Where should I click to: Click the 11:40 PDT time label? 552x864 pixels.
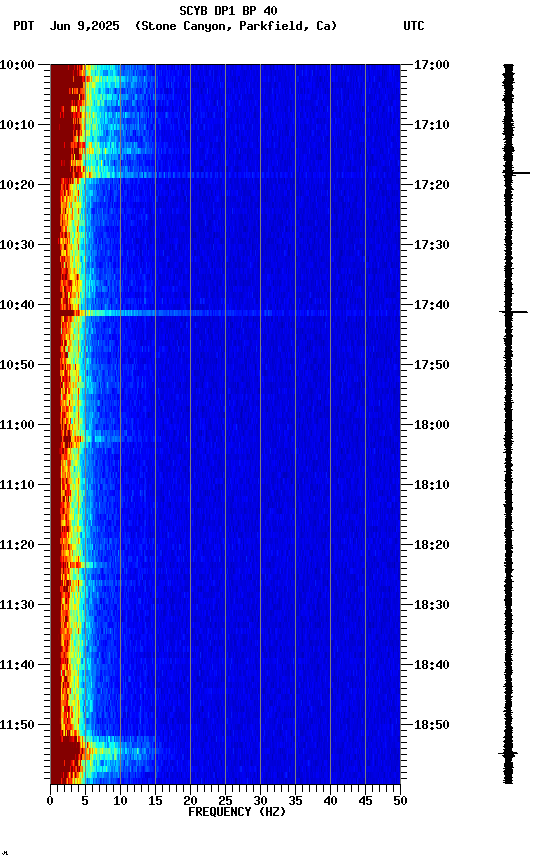(17, 665)
